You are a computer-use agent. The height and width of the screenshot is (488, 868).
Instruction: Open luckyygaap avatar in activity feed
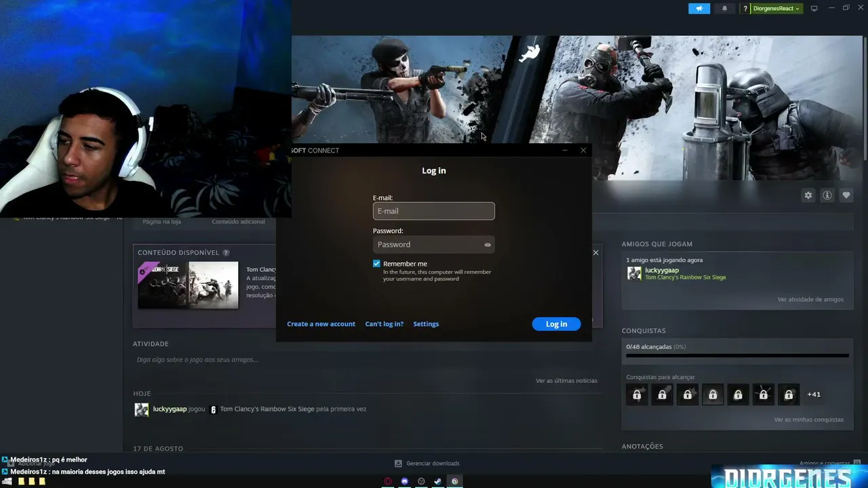click(x=141, y=409)
